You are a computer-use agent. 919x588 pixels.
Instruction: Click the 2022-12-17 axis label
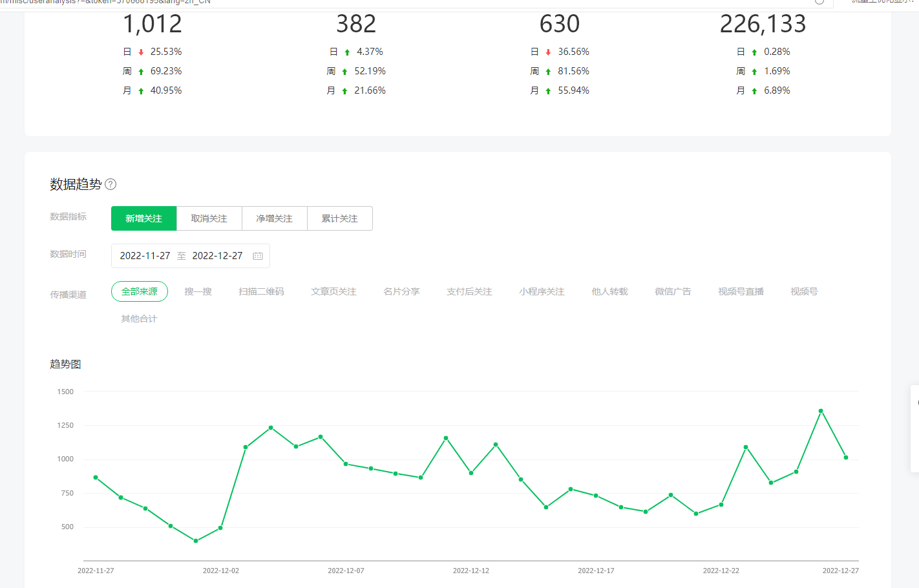pos(596,571)
